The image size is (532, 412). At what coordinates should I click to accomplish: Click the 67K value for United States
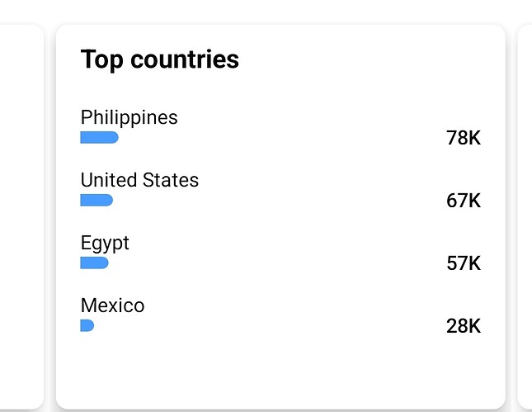click(x=464, y=201)
